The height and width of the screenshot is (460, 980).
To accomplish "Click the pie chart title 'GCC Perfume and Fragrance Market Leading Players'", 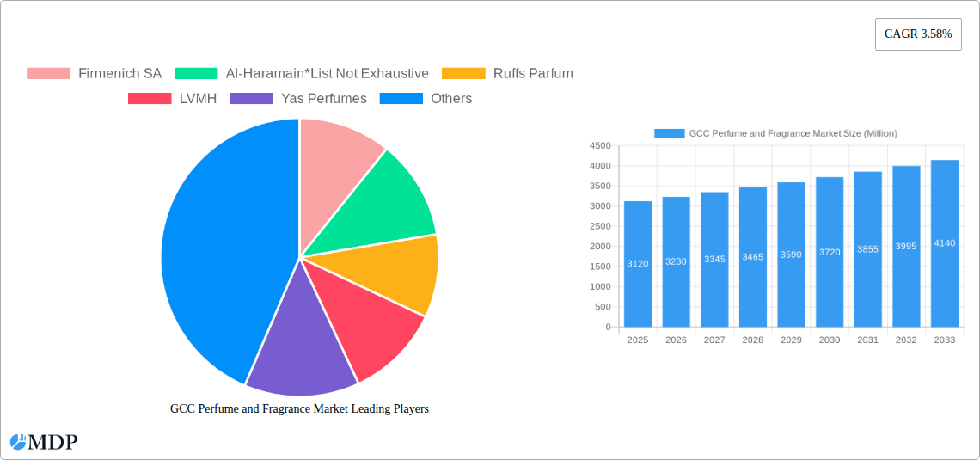I will (x=299, y=409).
